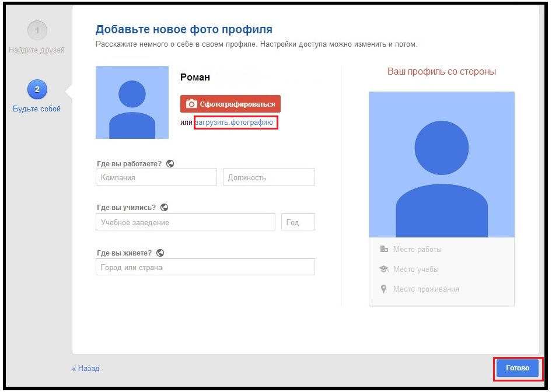Select step 1 circle Найдите друзей

(37, 30)
